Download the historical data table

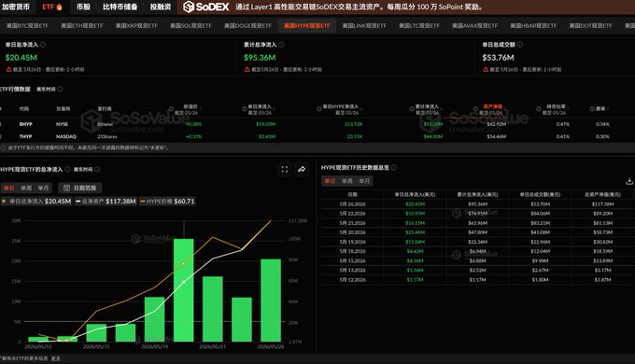628,181
